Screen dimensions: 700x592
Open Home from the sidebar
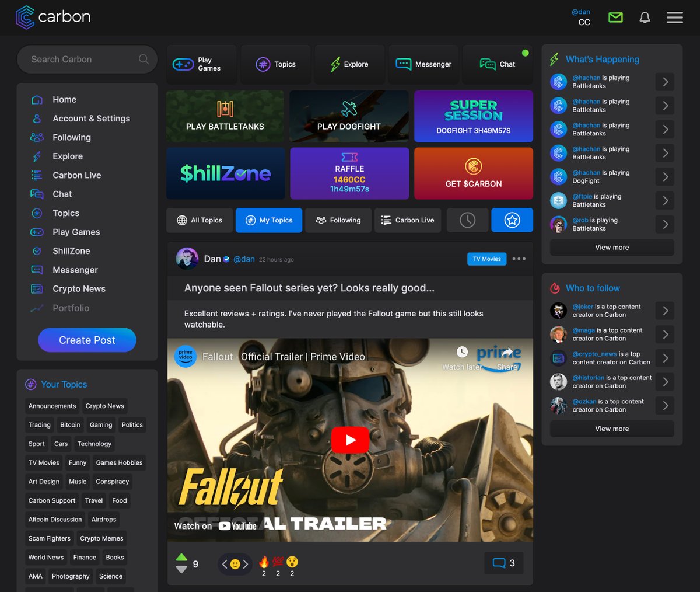(64, 100)
